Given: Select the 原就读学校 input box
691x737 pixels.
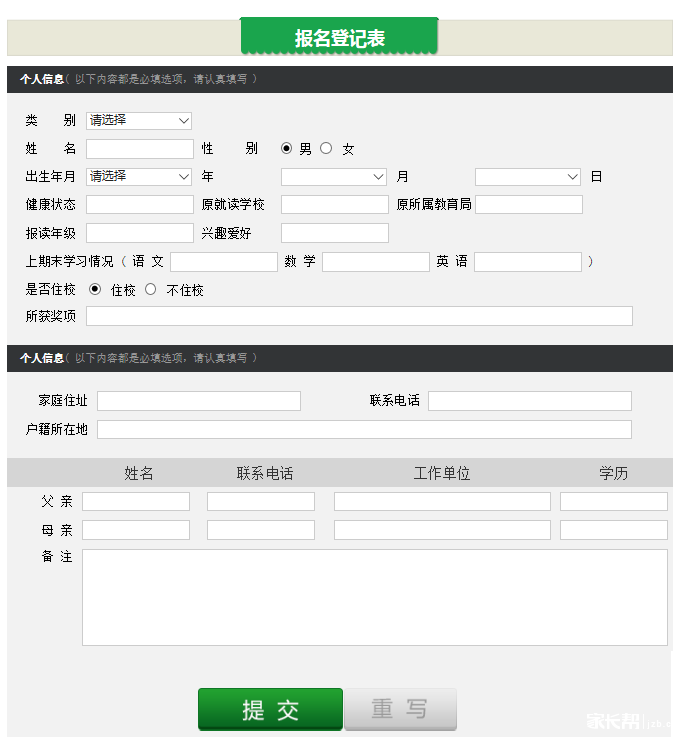Looking at the screenshot, I should pyautogui.click(x=334, y=205).
